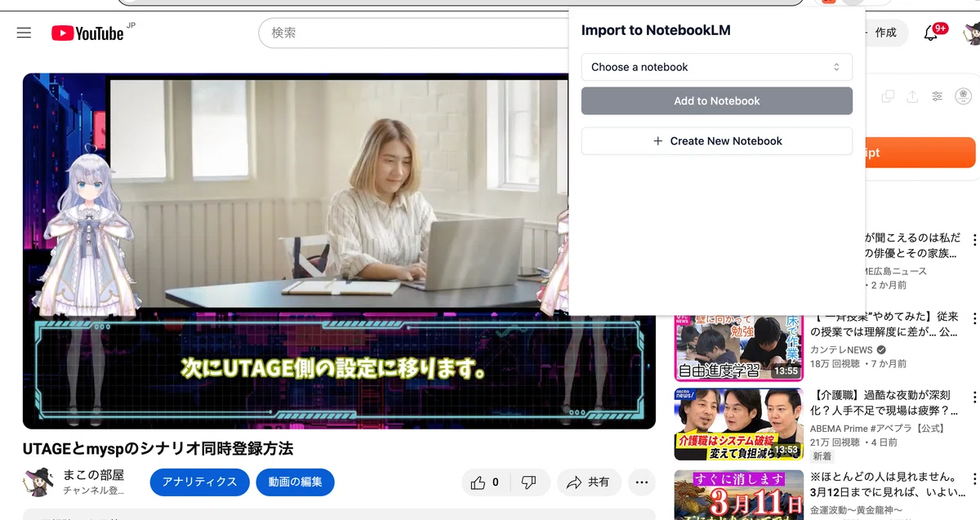Click the YouTube home logo
Screen dimensions: 980x520
tap(87, 33)
